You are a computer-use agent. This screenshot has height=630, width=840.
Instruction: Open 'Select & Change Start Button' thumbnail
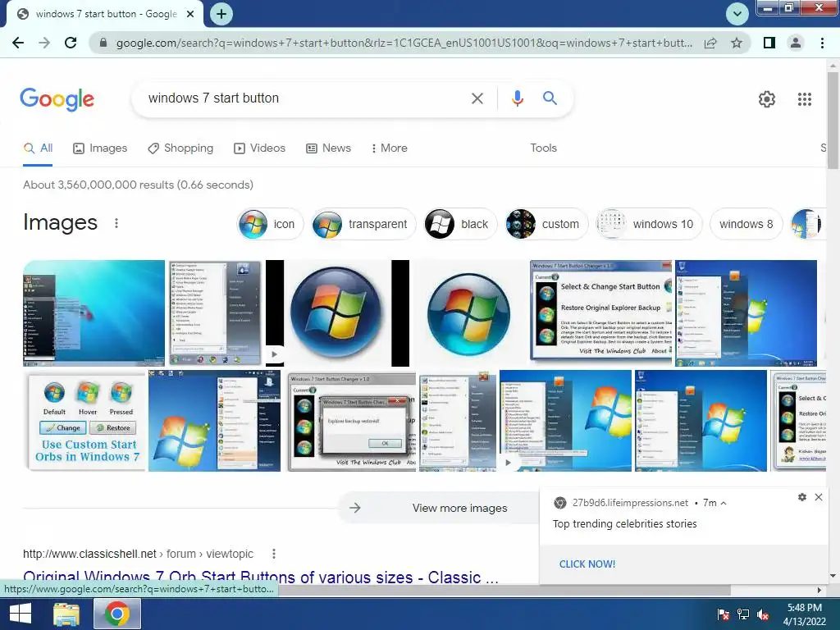click(x=600, y=313)
